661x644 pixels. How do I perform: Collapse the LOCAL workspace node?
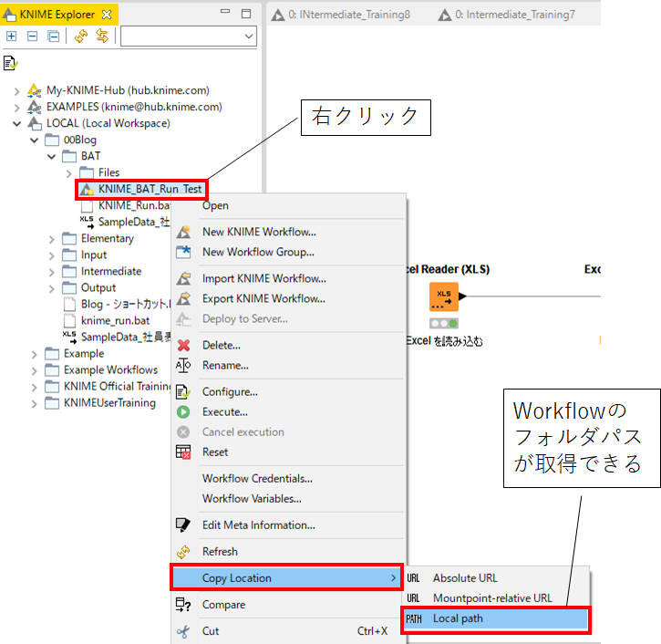(16, 123)
